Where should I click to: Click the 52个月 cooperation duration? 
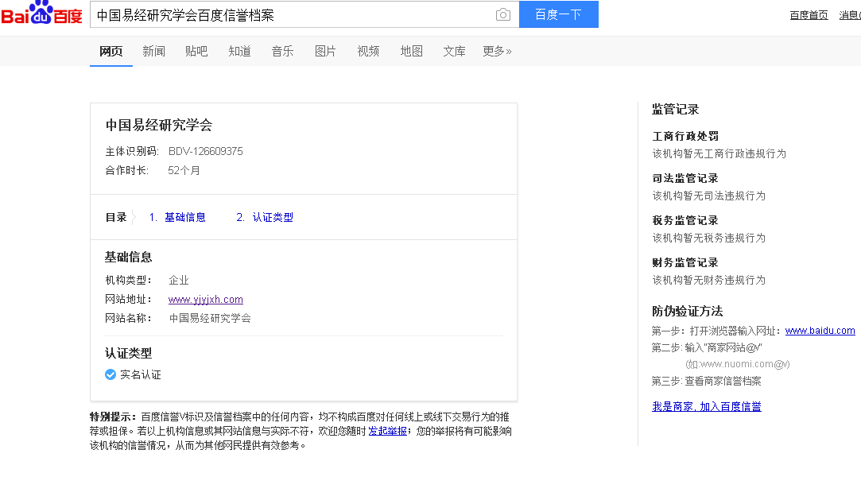[184, 171]
